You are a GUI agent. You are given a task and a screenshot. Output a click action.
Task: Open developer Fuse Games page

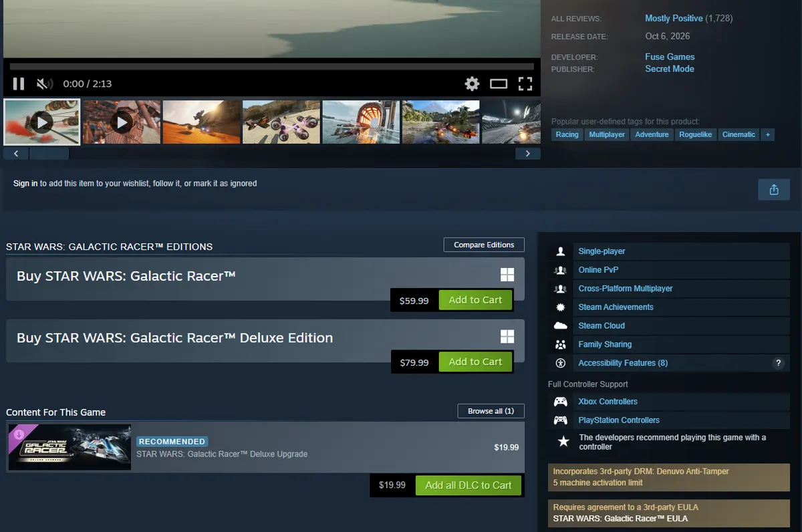(670, 57)
